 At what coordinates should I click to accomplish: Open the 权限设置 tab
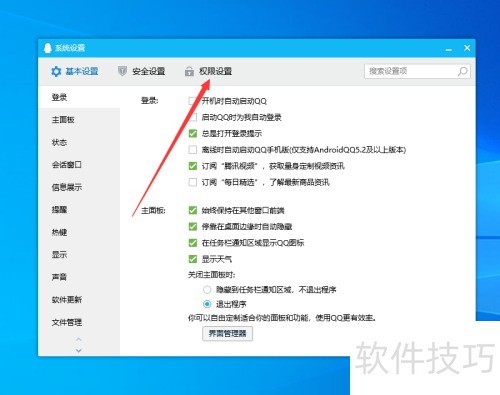pos(209,71)
